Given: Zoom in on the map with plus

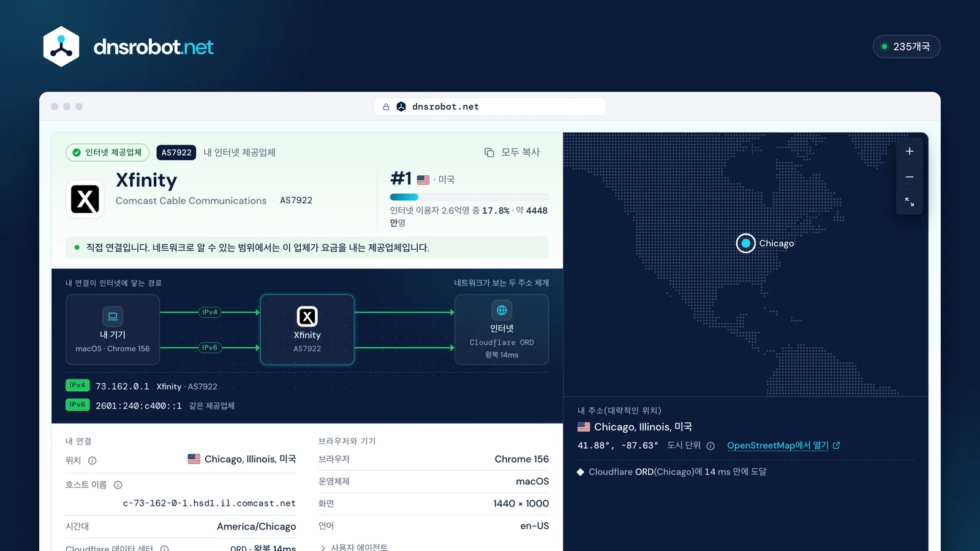Looking at the screenshot, I should pos(910,151).
